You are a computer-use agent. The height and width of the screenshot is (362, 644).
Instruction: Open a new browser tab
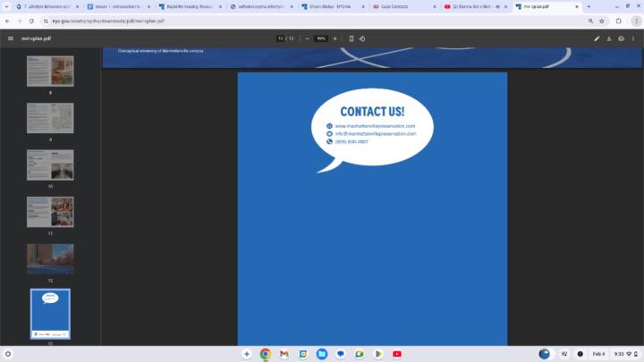tap(589, 6)
